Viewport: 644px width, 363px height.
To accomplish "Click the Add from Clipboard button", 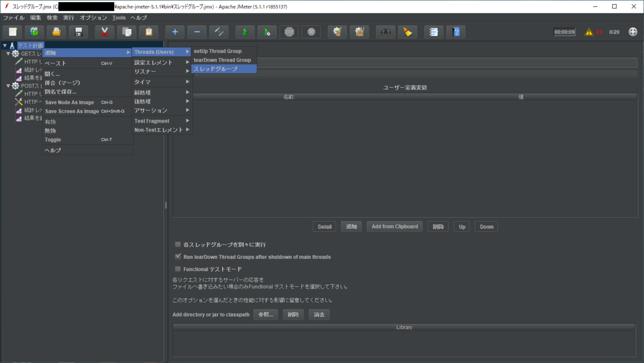I will coord(394,226).
